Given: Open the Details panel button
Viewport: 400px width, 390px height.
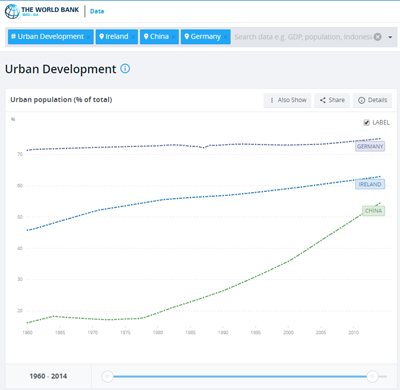Looking at the screenshot, I should click(372, 100).
